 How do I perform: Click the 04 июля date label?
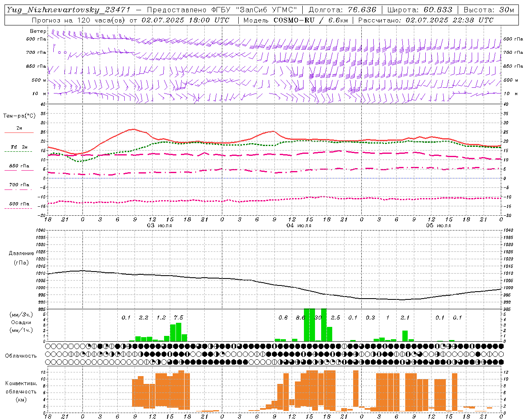tap(299, 226)
